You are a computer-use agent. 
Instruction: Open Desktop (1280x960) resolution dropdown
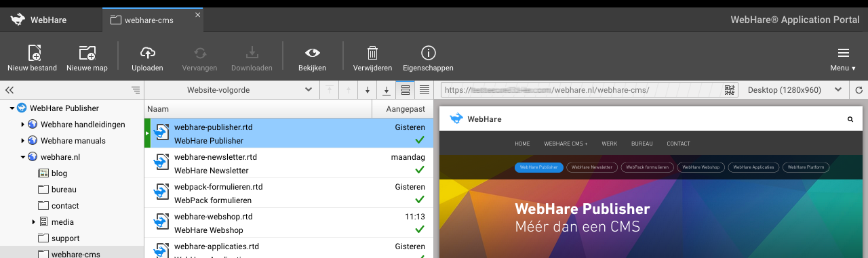click(x=794, y=90)
